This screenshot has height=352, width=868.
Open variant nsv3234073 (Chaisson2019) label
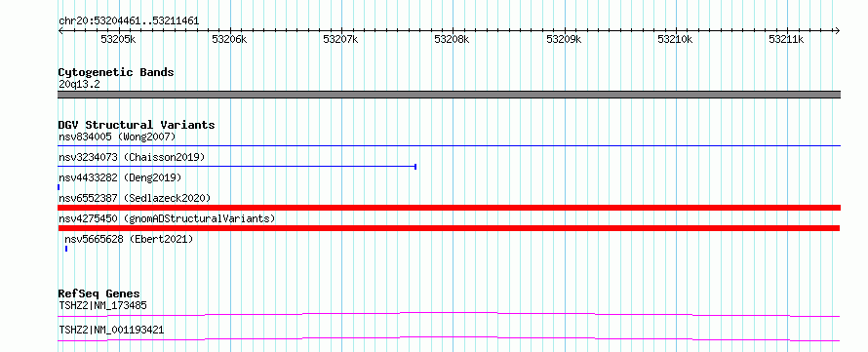pos(132,157)
